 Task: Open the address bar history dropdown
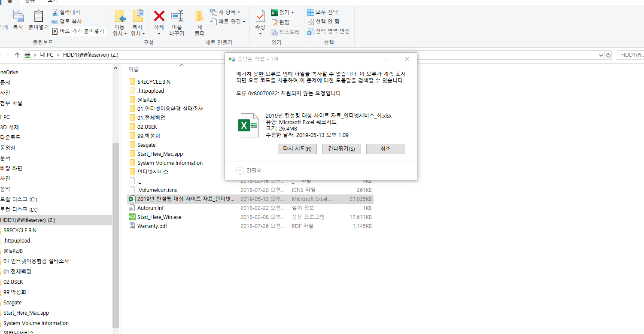(601, 55)
